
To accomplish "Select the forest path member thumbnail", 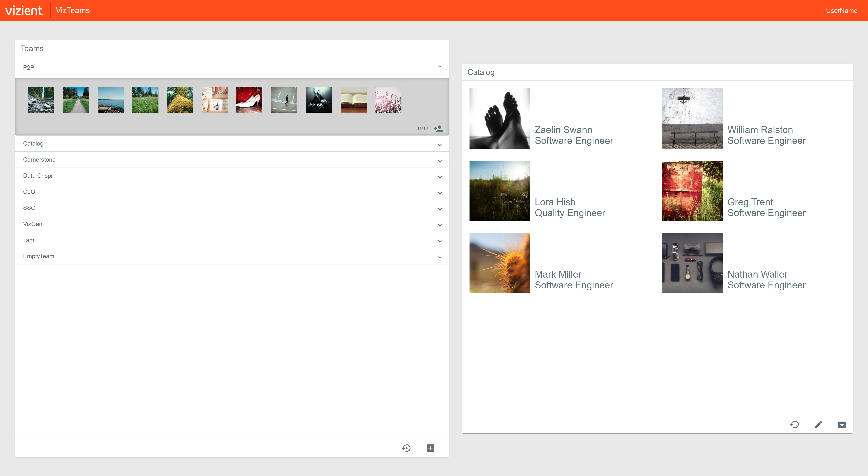I will pyautogui.click(x=76, y=100).
